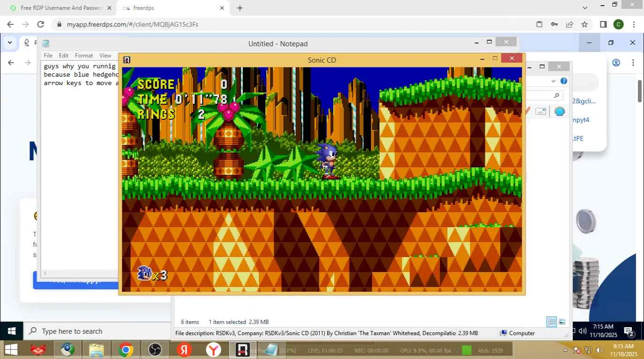Click the remote browser's vertical scrollbar
This screenshot has width=644, height=359.
(640, 91)
